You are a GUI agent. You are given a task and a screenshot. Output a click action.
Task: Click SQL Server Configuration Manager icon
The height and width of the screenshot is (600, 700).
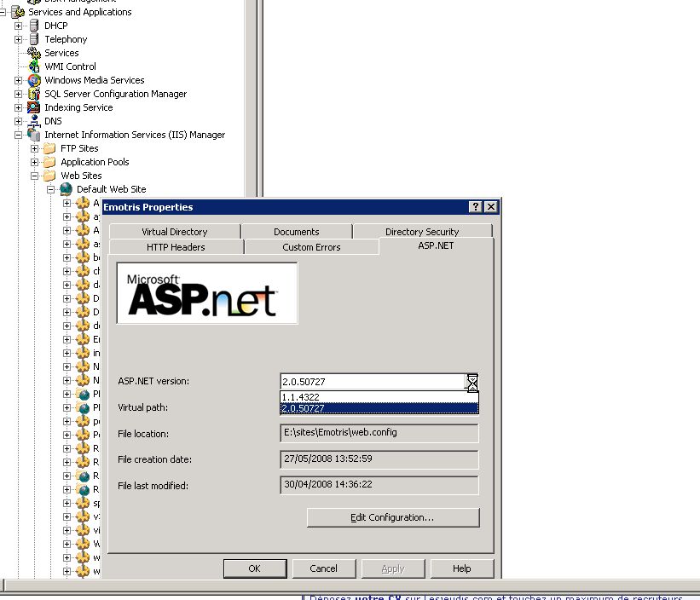[x=34, y=94]
